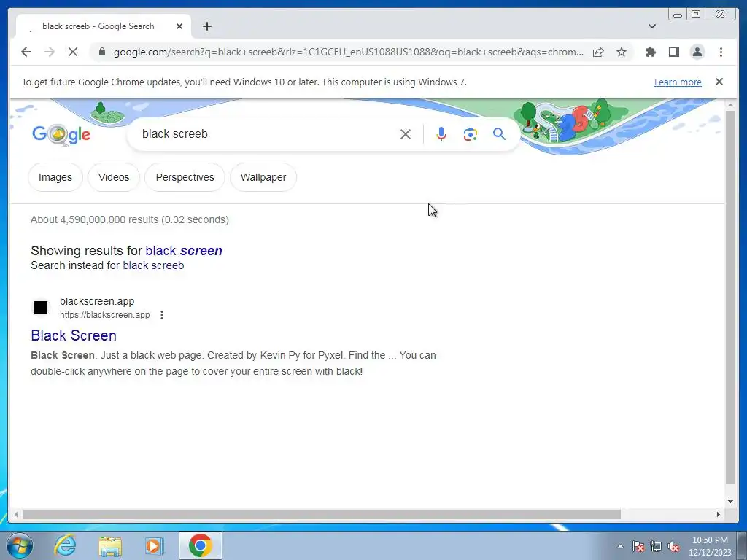Click the scroll up arrow

tap(730, 105)
